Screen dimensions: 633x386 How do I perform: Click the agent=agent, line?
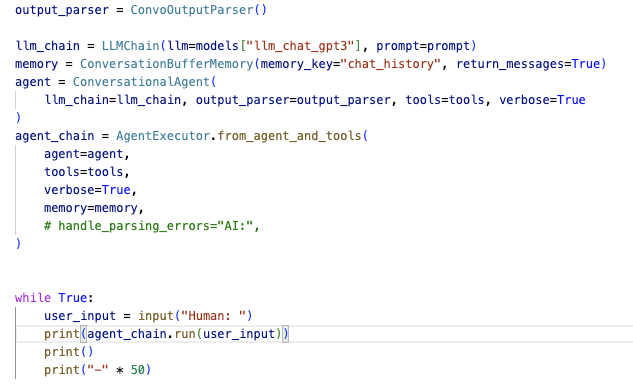click(87, 154)
